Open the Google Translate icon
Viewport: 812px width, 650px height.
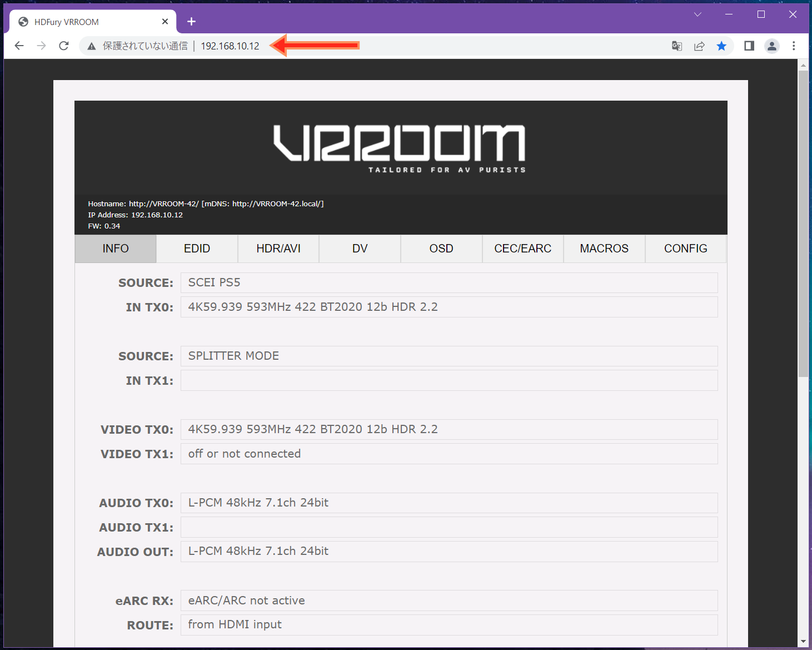(677, 46)
